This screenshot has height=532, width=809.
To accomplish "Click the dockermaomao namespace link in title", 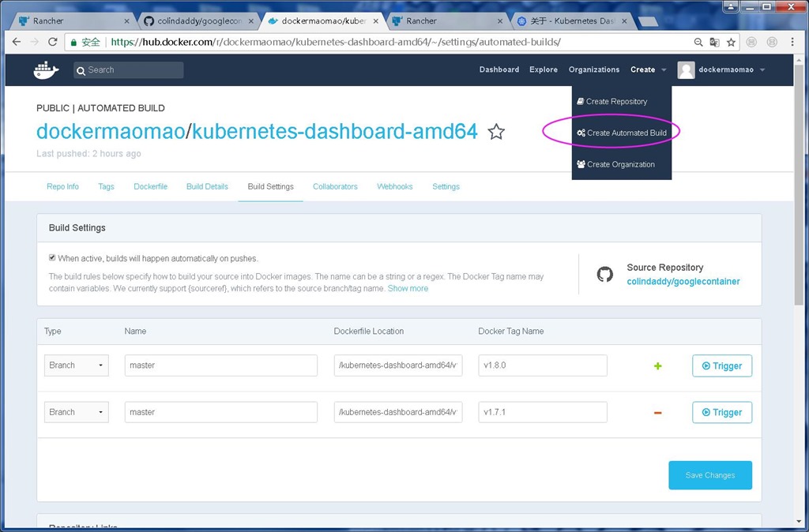I will click(x=111, y=132).
